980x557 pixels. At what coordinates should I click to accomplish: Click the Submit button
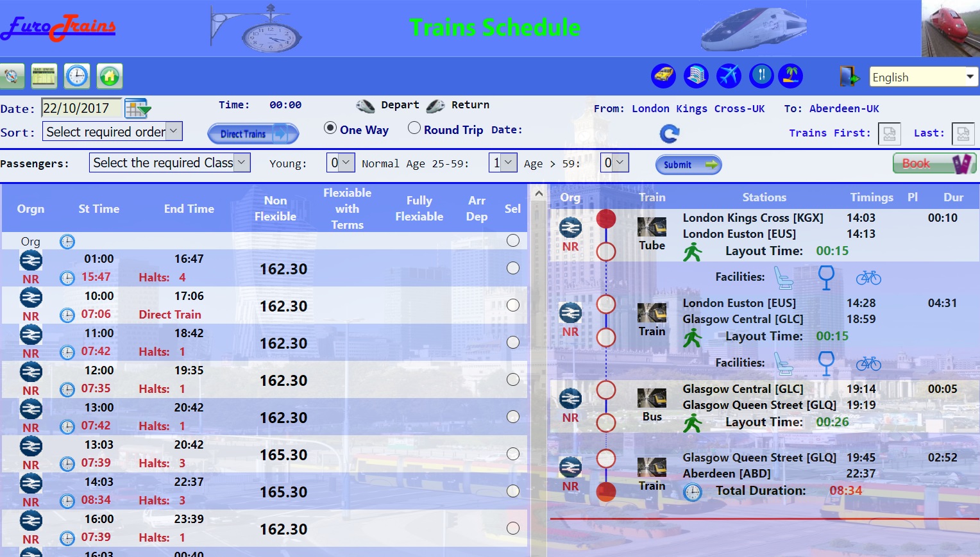pyautogui.click(x=689, y=165)
